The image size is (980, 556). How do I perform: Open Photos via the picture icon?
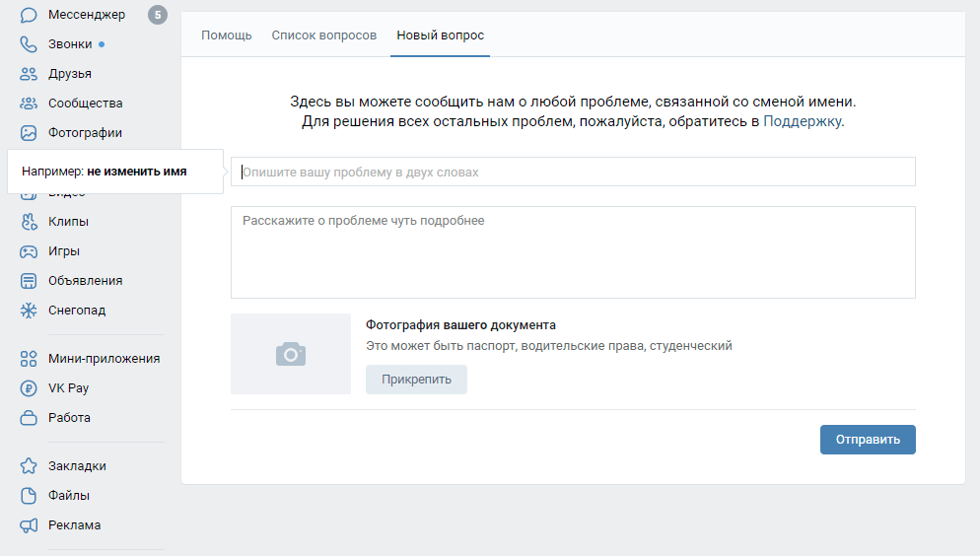[29, 132]
